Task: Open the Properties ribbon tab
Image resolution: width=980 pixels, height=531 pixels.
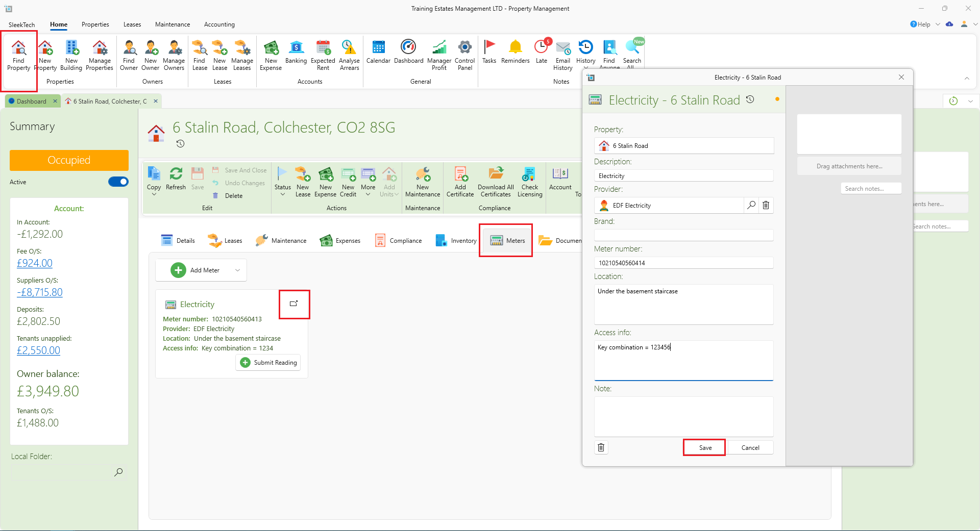Action: [x=95, y=24]
